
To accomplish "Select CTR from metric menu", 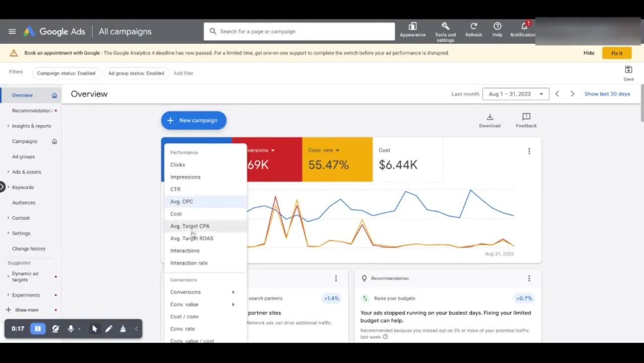I will (x=205, y=189).
